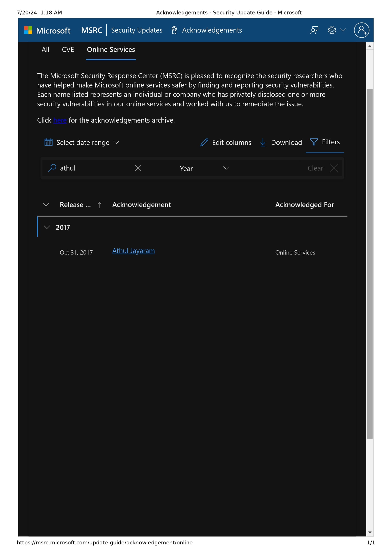392x555 pixels.
Task: Open the settings gear icon
Action: coord(332,30)
